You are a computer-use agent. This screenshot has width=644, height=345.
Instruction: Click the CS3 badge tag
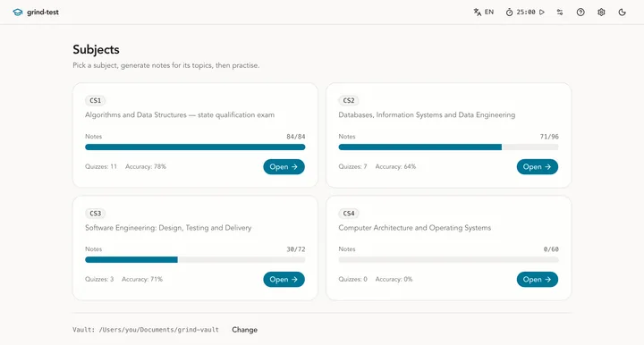[x=96, y=214]
